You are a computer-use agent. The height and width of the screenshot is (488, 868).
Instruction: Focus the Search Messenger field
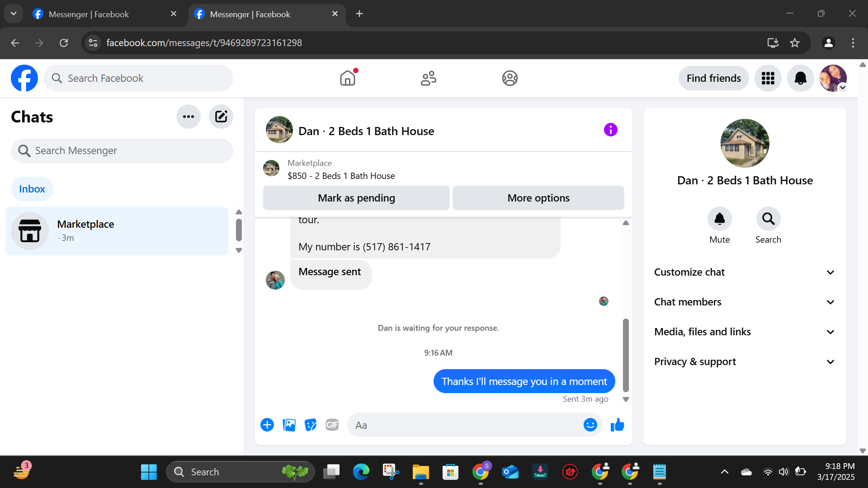coord(122,151)
